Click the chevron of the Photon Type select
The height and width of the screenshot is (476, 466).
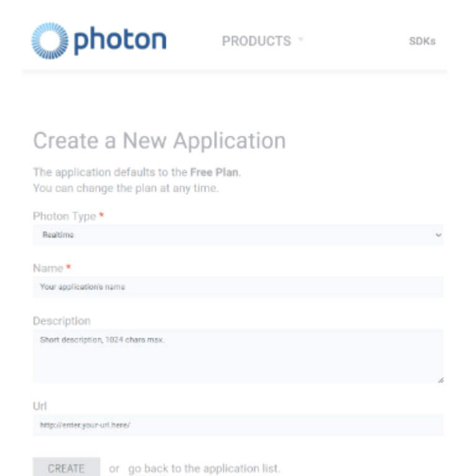point(439,235)
